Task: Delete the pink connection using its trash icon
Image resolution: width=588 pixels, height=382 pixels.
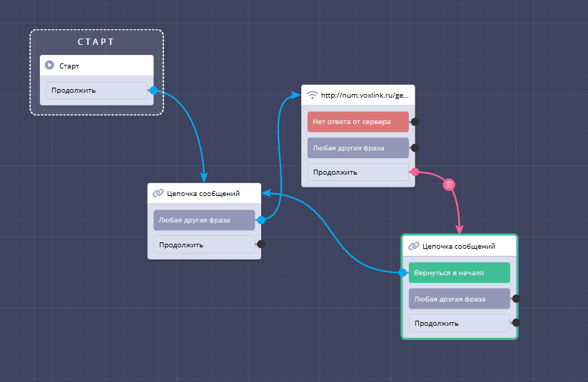Action: tap(449, 185)
